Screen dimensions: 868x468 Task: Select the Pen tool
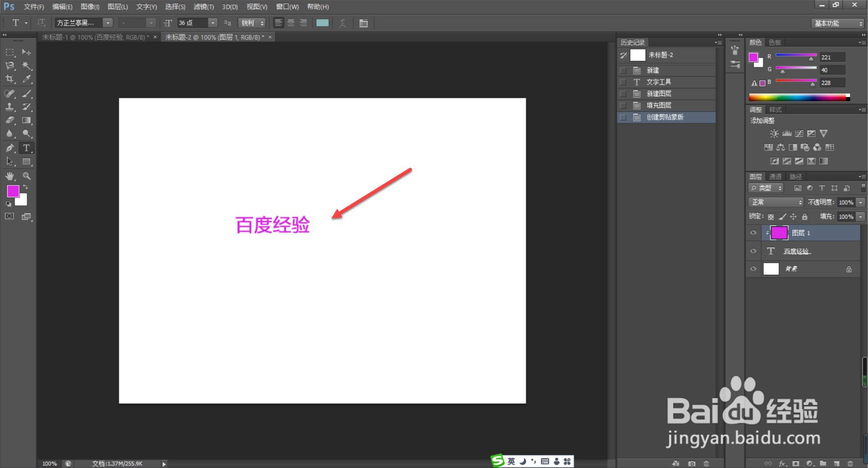[x=10, y=148]
